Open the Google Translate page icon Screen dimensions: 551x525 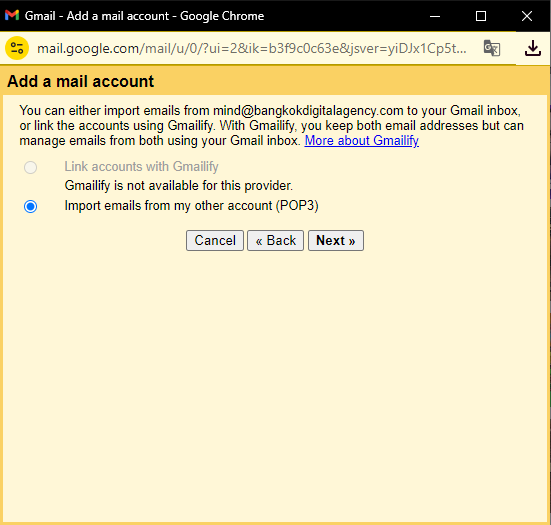pyautogui.click(x=492, y=48)
